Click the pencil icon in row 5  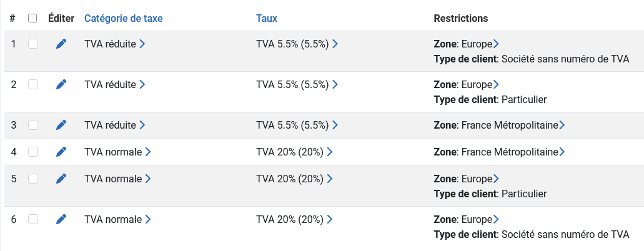pos(61,179)
